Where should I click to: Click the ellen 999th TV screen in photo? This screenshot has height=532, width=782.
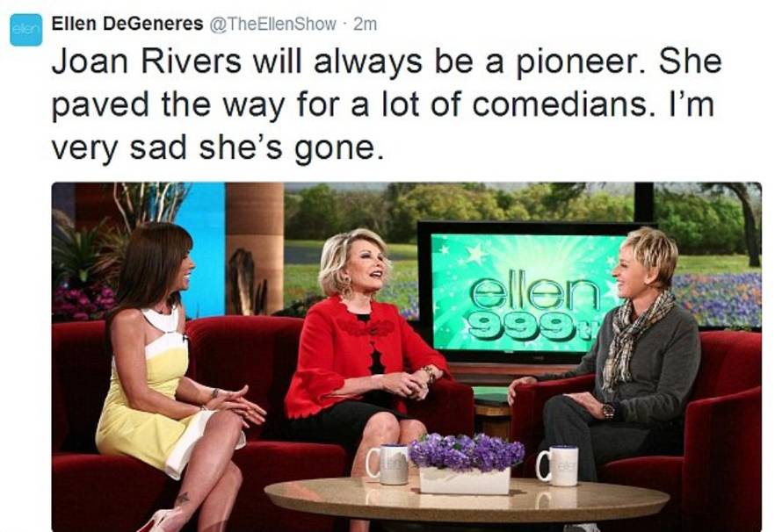coord(521,291)
